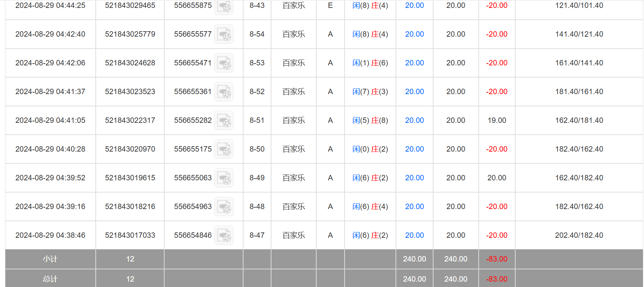
Task: Open the 闲(5) 庄(8) result details
Action: [370, 120]
